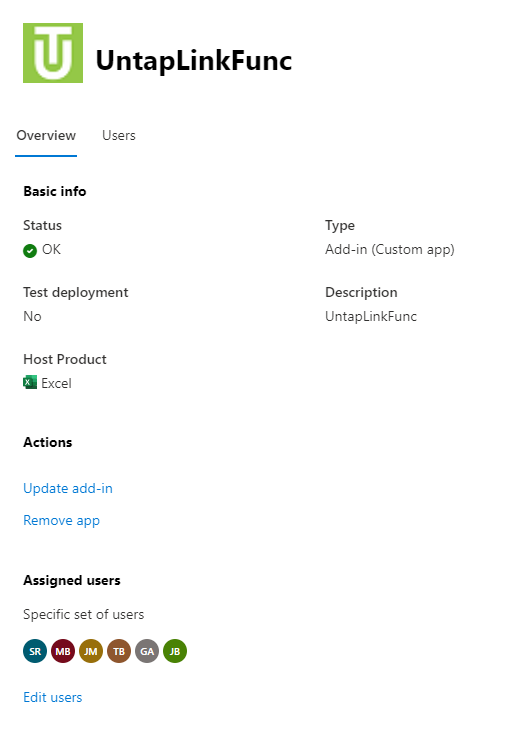This screenshot has height=737, width=531.
Task: Click the Remove app link
Action: [62, 520]
